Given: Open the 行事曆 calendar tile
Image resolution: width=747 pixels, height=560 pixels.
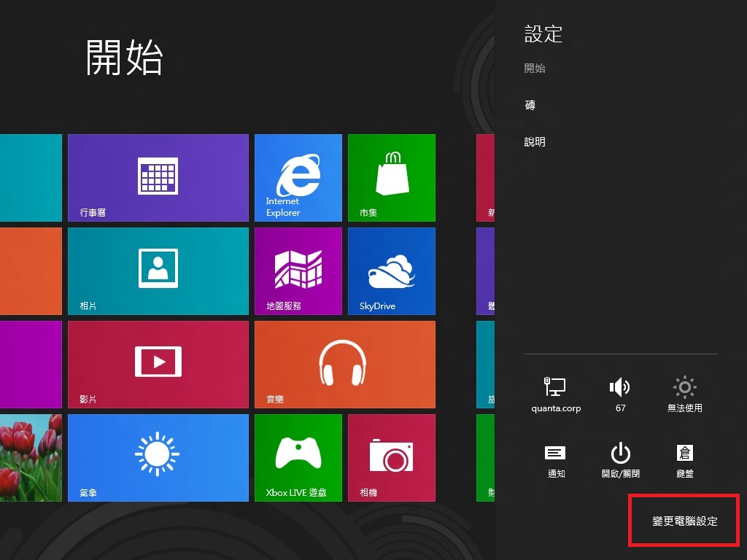Looking at the screenshot, I should tap(158, 177).
